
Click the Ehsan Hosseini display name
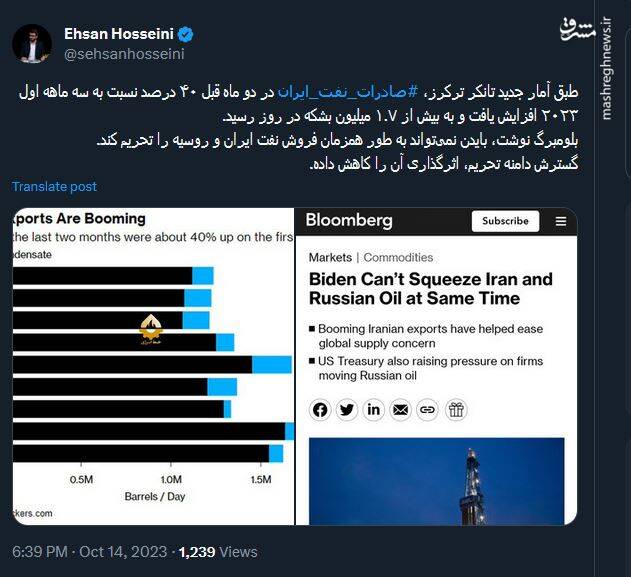click(119, 33)
